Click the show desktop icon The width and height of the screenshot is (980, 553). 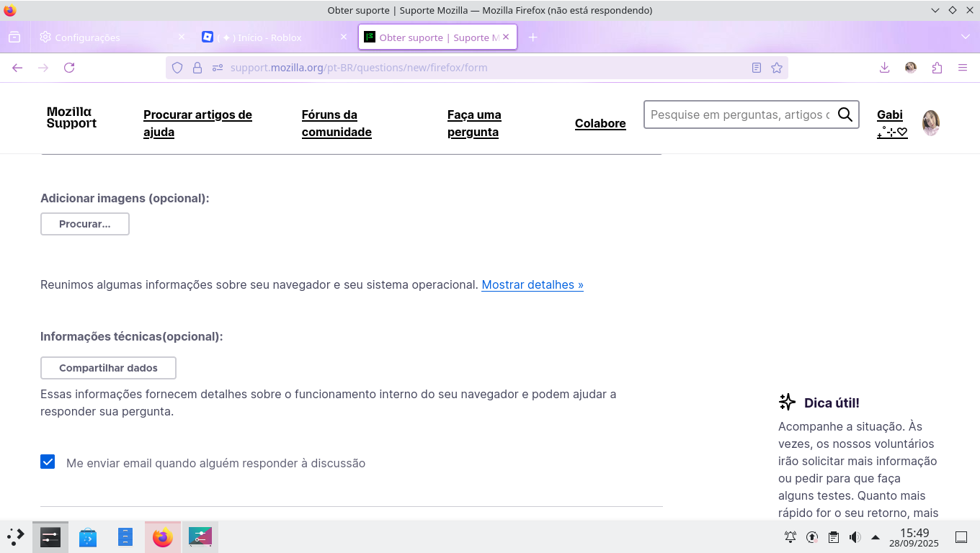(961, 537)
